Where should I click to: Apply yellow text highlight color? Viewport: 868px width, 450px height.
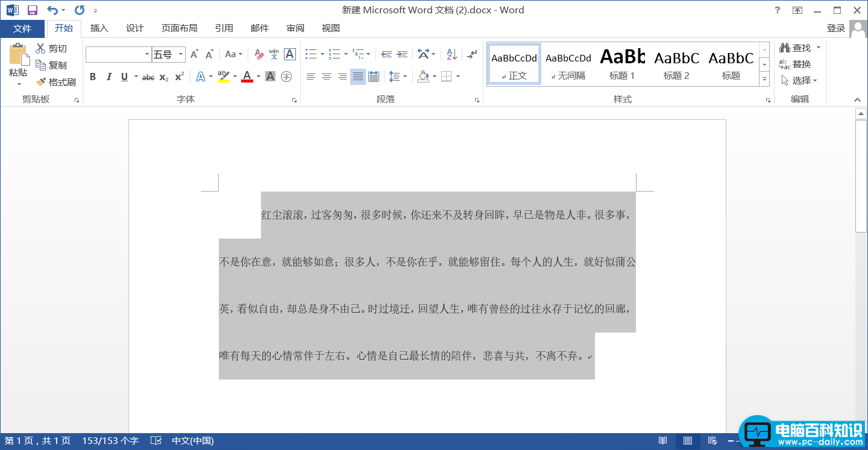[224, 77]
